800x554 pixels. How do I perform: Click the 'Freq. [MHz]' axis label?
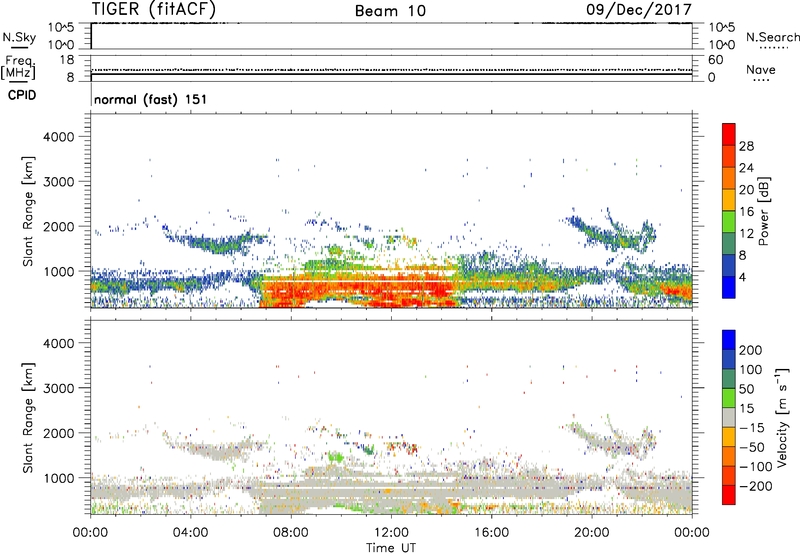(x=19, y=68)
